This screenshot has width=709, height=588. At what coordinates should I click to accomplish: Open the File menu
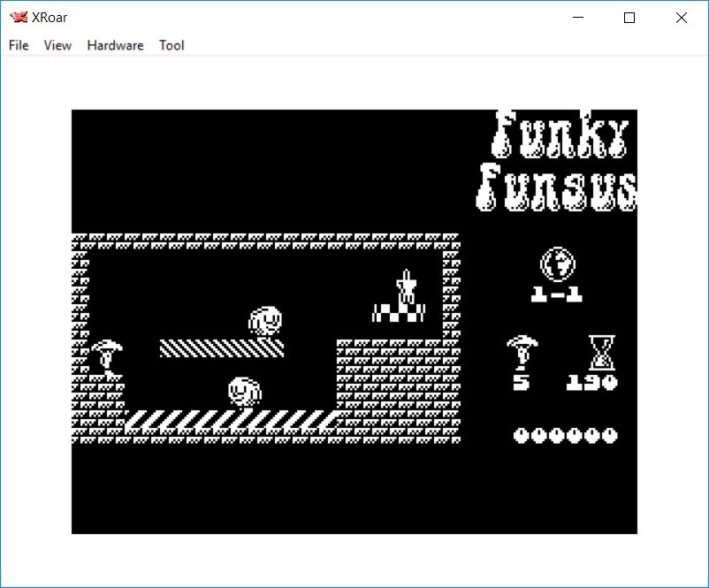tap(19, 45)
